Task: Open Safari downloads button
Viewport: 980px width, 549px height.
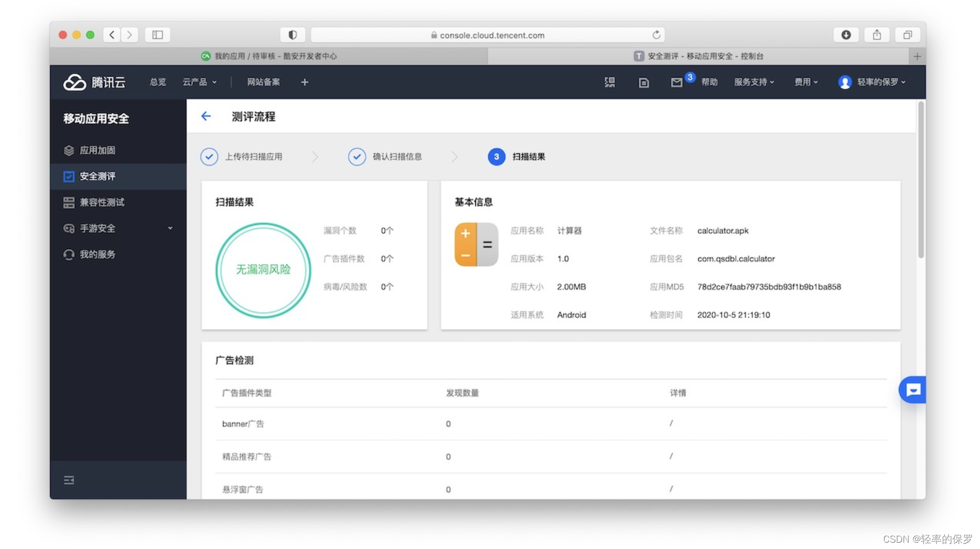Action: (846, 35)
